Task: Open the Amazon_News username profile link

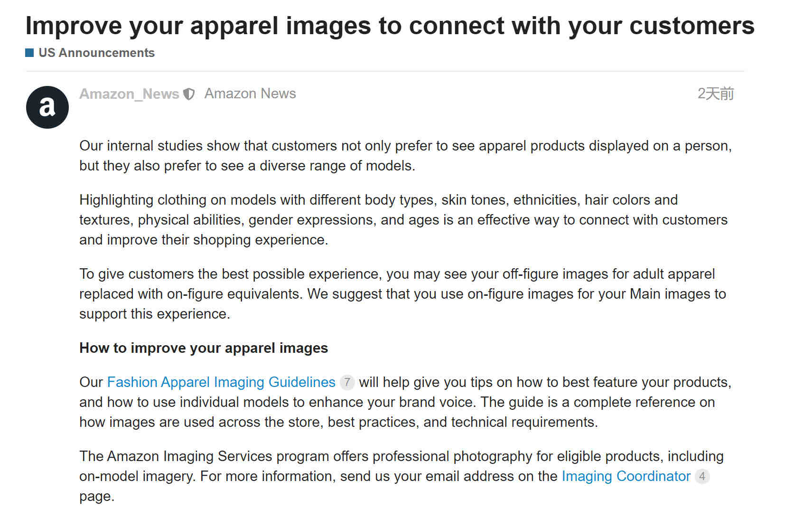Action: (129, 94)
